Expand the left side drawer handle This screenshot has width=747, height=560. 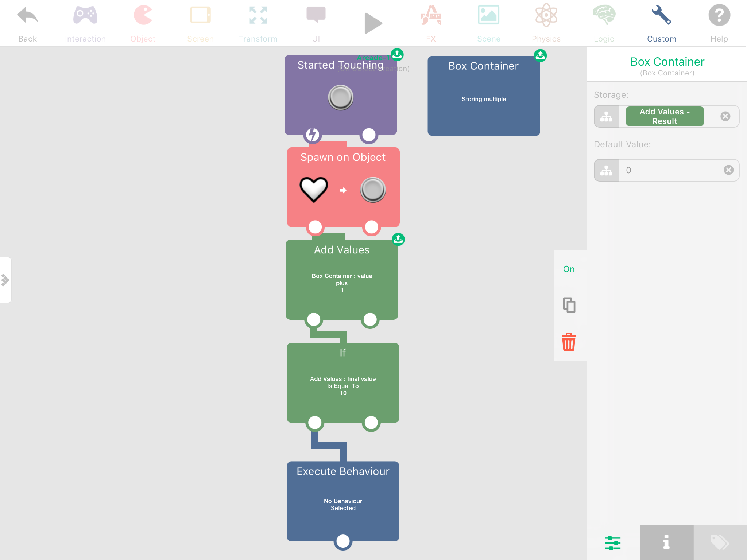tap(5, 280)
